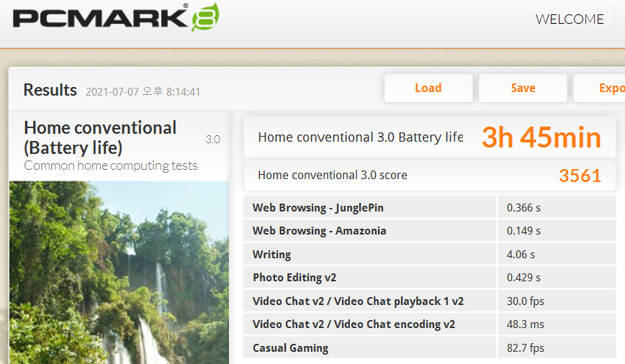Select the Photo Editing v2 row
This screenshot has height=364, width=625.
430,277
